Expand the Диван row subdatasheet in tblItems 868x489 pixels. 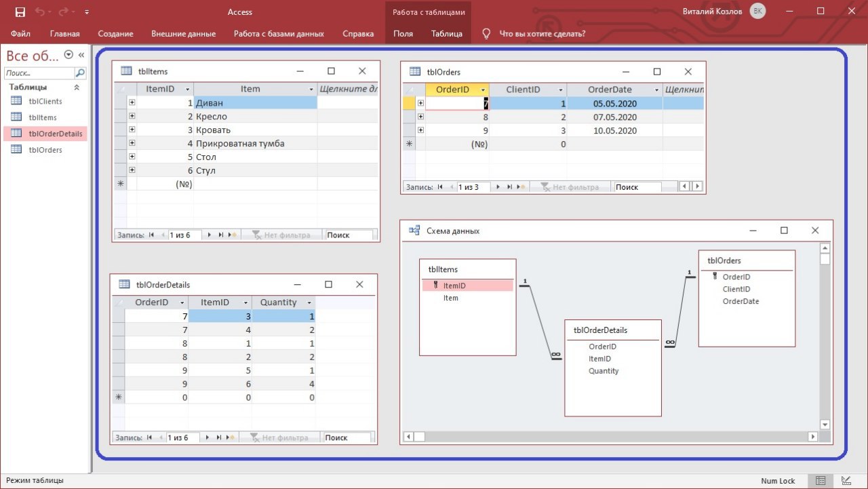[x=132, y=102]
